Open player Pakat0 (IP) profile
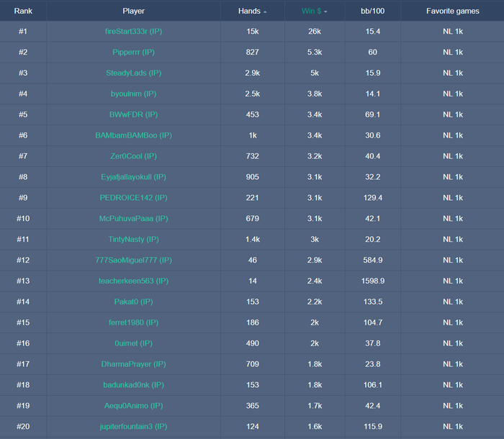The width and height of the screenshot is (504, 439). (133, 302)
